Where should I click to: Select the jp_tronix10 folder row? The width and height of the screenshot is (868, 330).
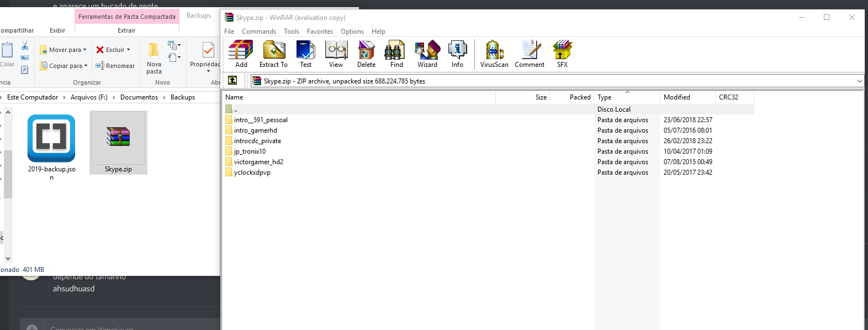click(488, 151)
